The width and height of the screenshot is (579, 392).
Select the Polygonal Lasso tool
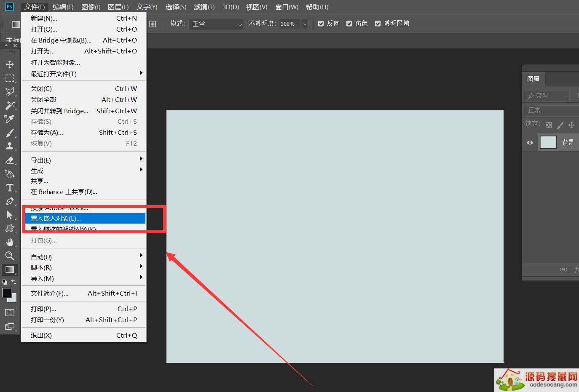[10, 92]
